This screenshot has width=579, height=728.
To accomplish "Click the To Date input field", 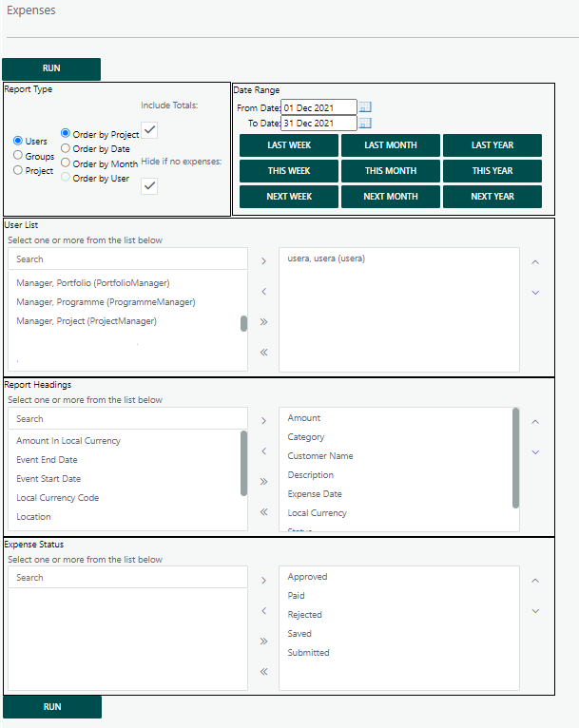I will click(x=319, y=123).
